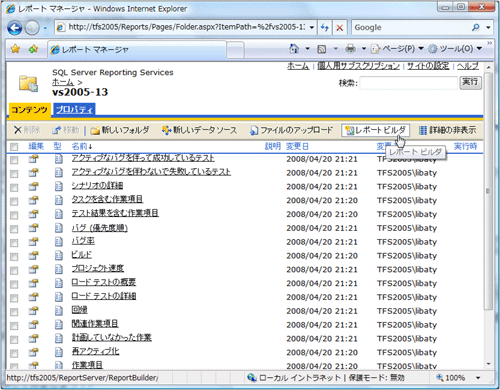Screen dimensions: 500x390
Task: Click the folder icon beside vs2005-13 title
Action: coord(28,83)
